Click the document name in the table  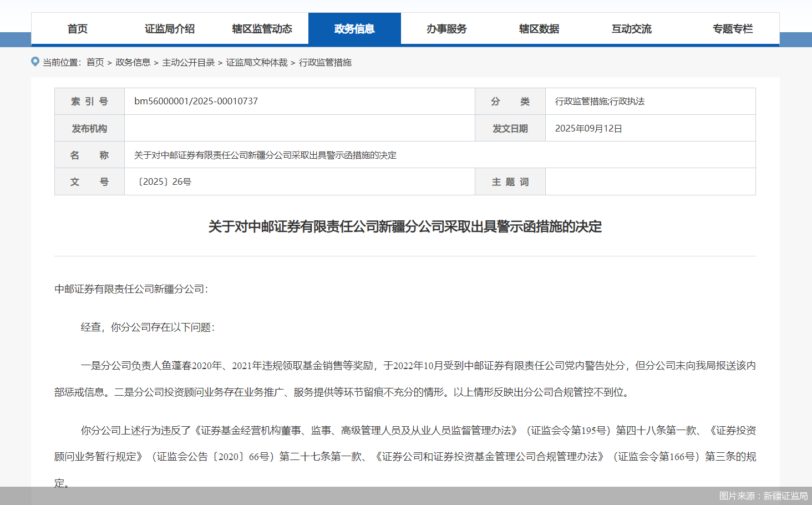point(265,155)
